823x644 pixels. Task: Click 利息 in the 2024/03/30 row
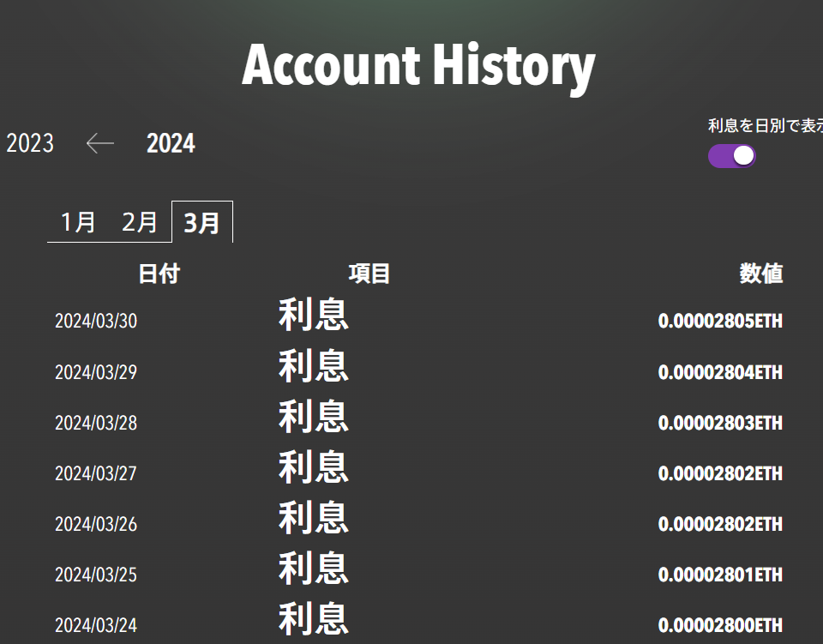click(314, 315)
